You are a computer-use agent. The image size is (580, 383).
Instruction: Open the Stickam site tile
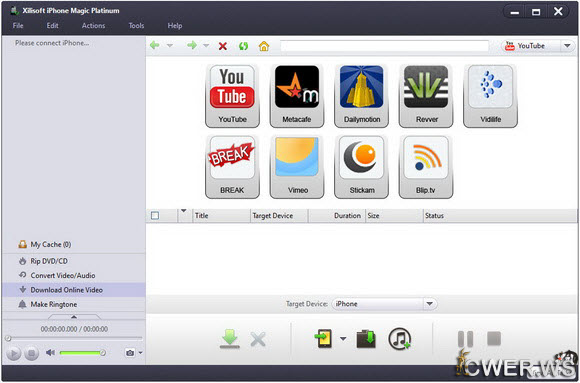tap(361, 167)
